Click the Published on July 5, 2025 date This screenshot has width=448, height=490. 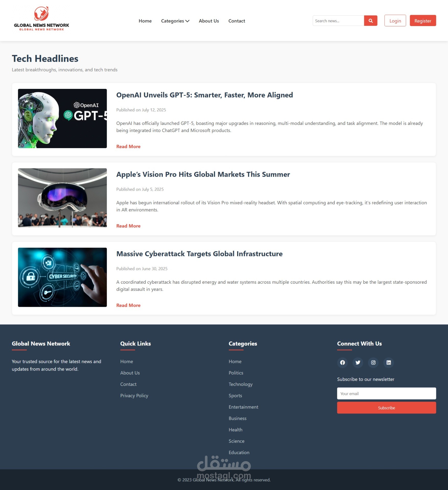140,189
